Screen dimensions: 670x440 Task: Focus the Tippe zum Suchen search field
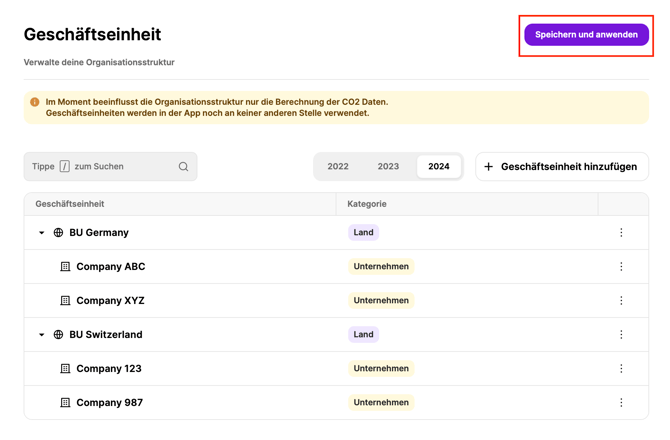pyautogui.click(x=110, y=167)
